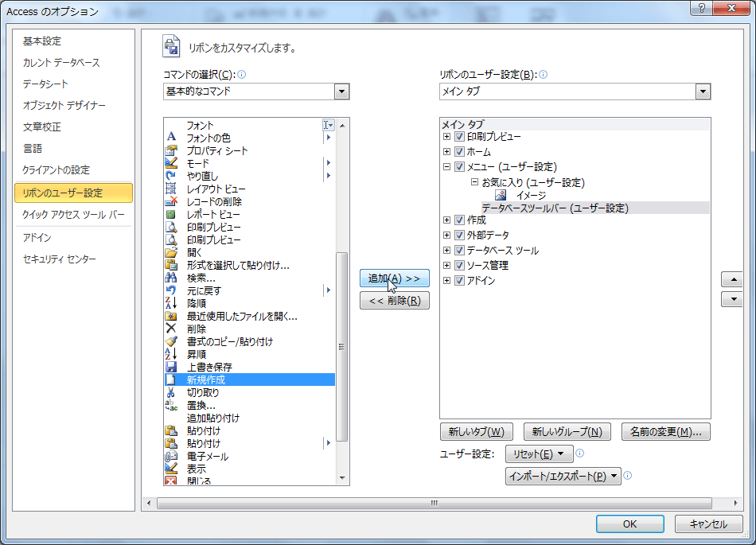The width and height of the screenshot is (756, 545).
Task: Open クイック アクセス ツール バー settings
Action: point(73,215)
